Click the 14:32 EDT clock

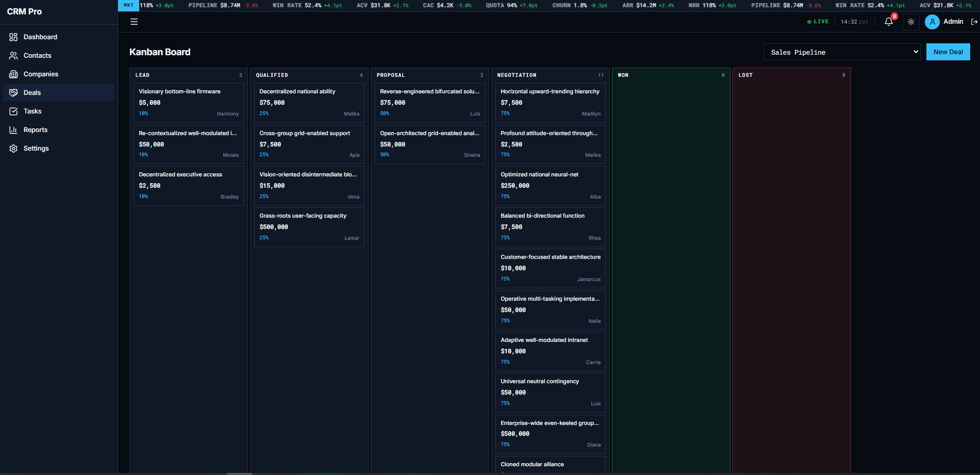click(854, 22)
